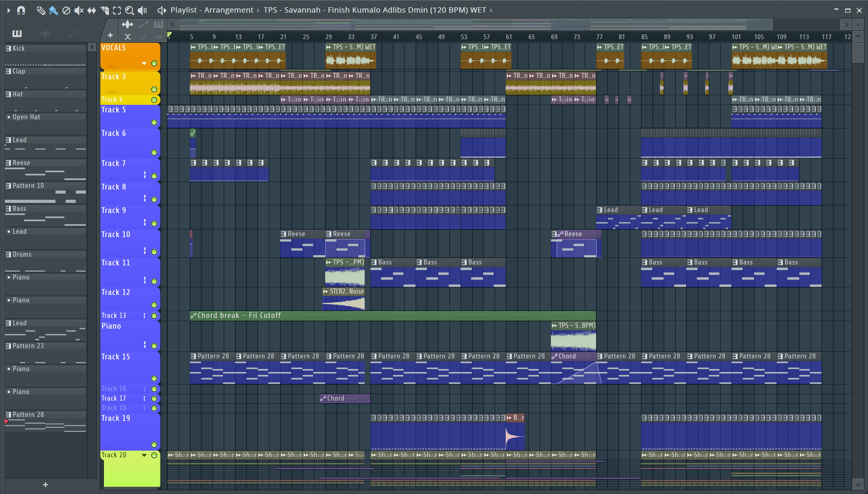Toggle the snap magnet icon
This screenshot has width=868, height=494.
point(21,10)
